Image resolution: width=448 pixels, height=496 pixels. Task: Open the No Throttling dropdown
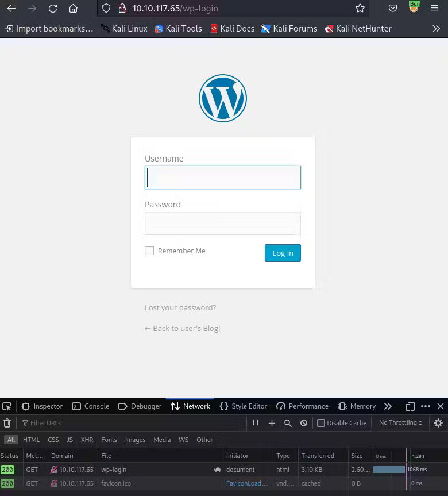pos(400,422)
